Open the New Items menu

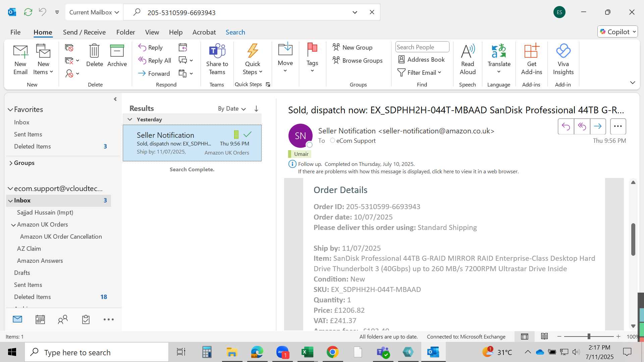[43, 60]
